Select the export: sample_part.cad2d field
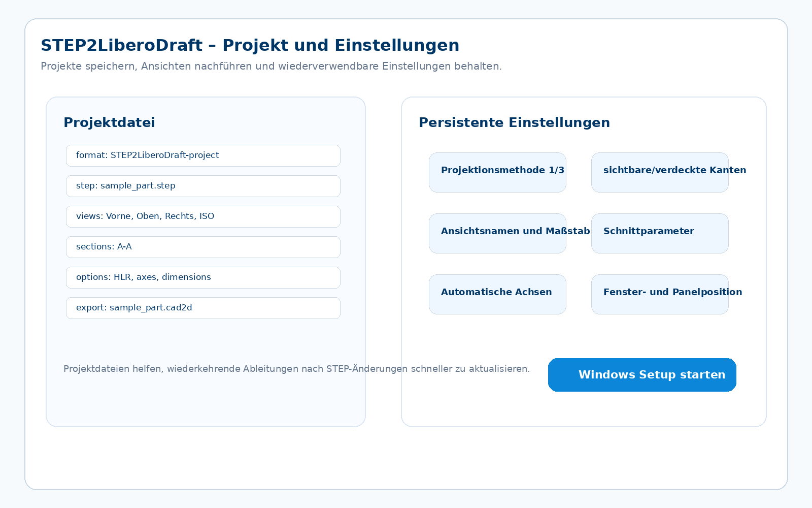Image resolution: width=812 pixels, height=508 pixels. 203,308
